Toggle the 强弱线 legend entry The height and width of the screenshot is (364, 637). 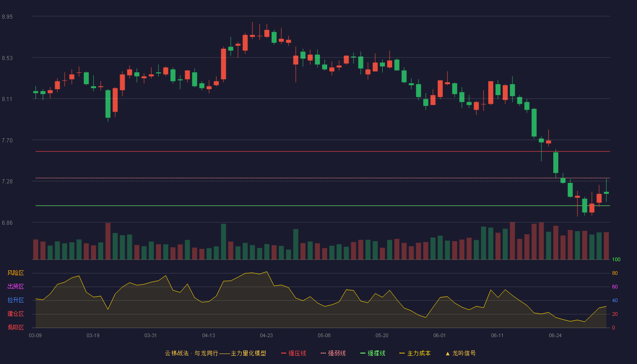click(333, 353)
